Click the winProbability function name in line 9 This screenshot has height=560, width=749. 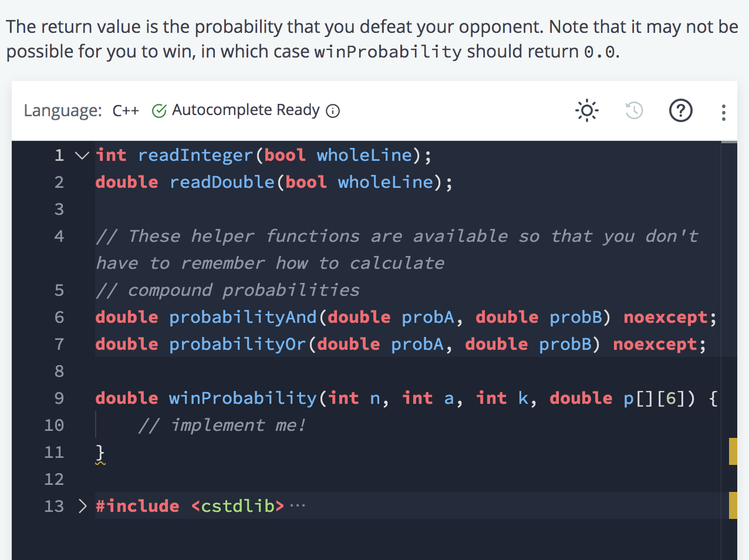[x=243, y=398]
